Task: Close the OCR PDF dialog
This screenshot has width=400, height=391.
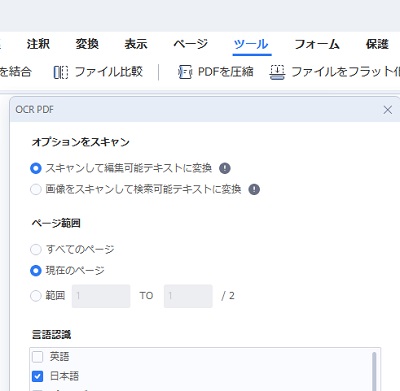Action: (x=388, y=110)
